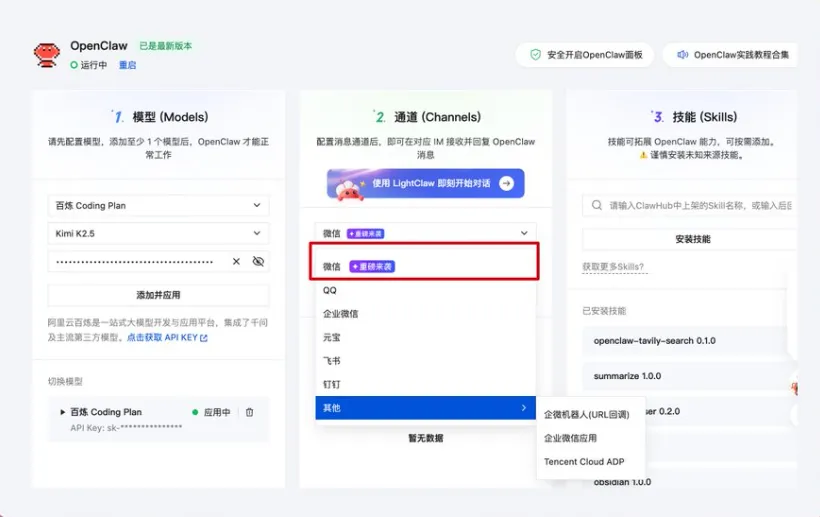Clear the API key with the X icon

tap(236, 261)
